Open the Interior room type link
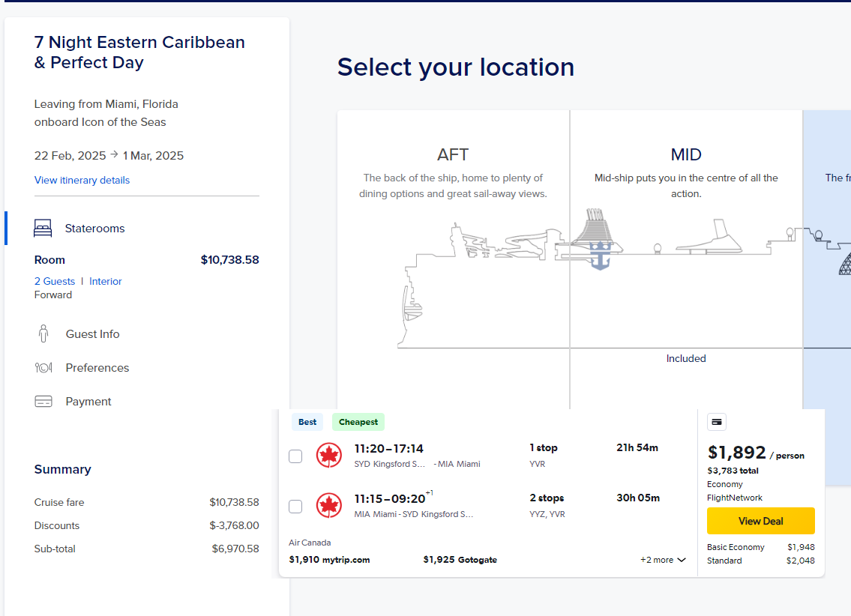Screen dimensions: 851x616 tap(105, 281)
